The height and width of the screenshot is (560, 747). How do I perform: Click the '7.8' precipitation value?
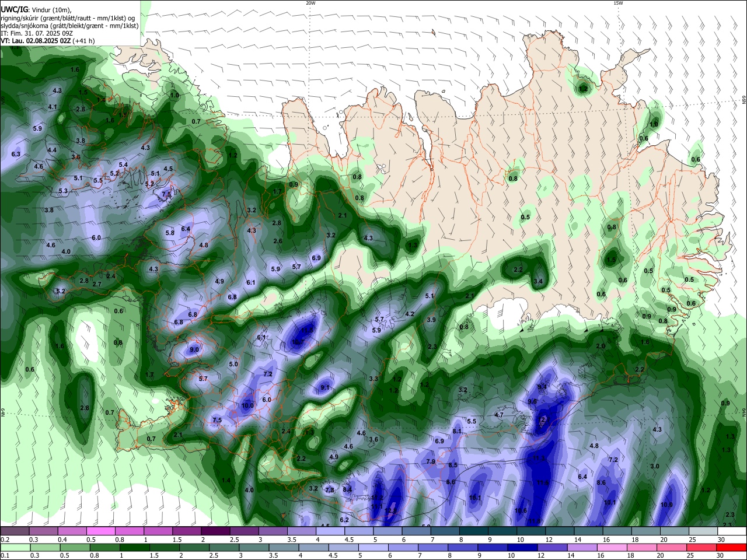coord(330,490)
